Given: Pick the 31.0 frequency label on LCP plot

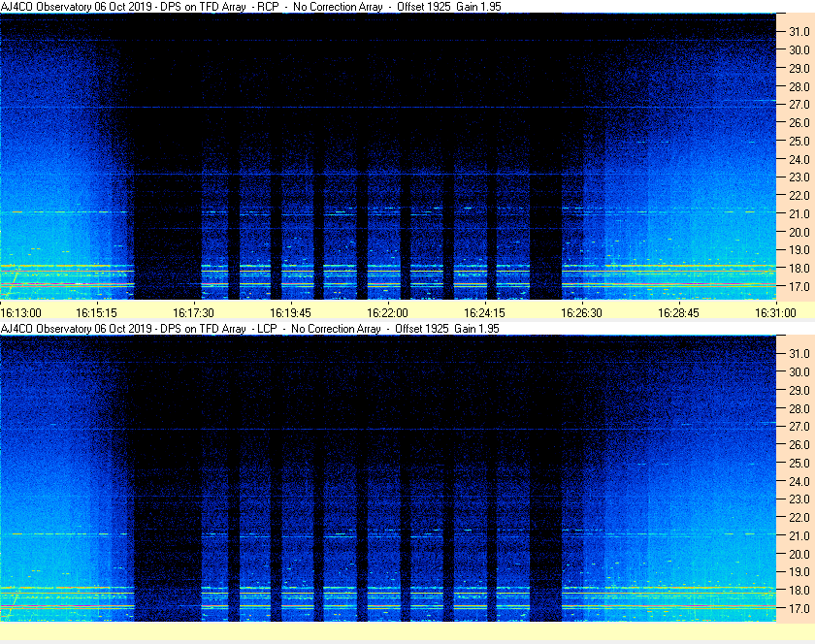Looking at the screenshot, I should (799, 353).
